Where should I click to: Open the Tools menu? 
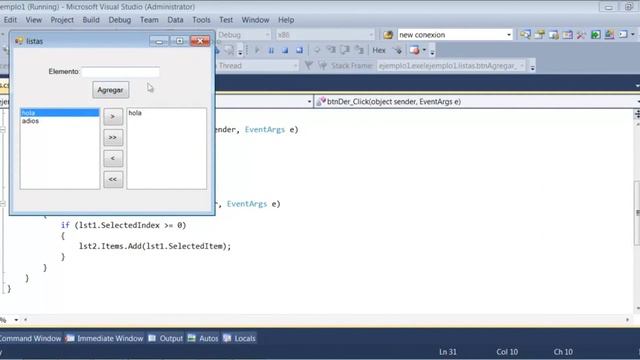point(201,20)
